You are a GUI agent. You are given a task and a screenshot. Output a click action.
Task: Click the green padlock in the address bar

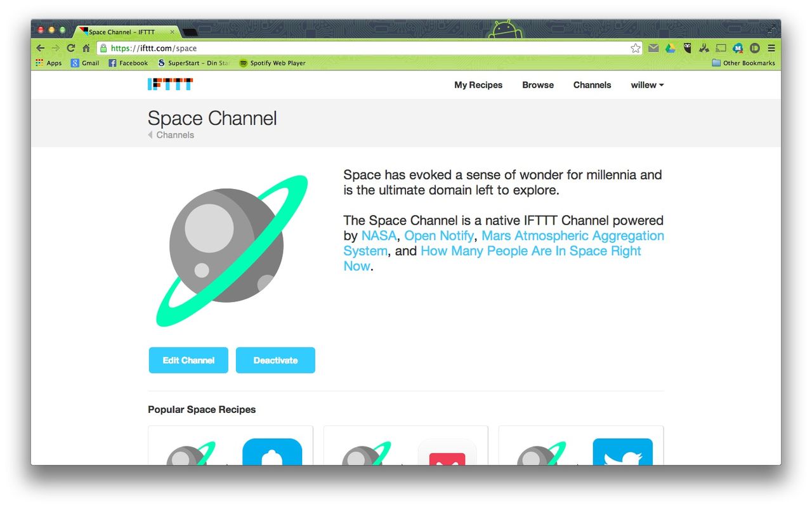[x=103, y=48]
